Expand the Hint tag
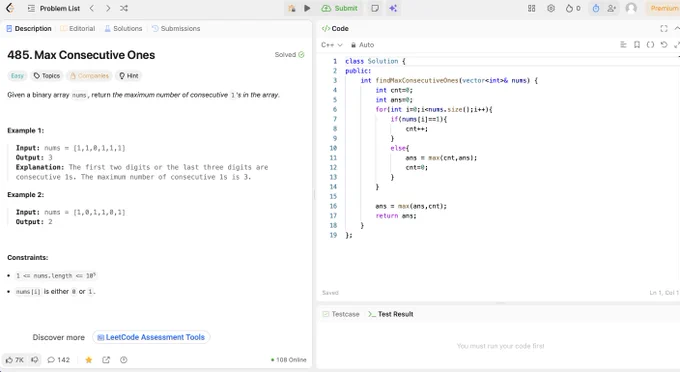Screen dimensions: 680x372 [x=129, y=76]
